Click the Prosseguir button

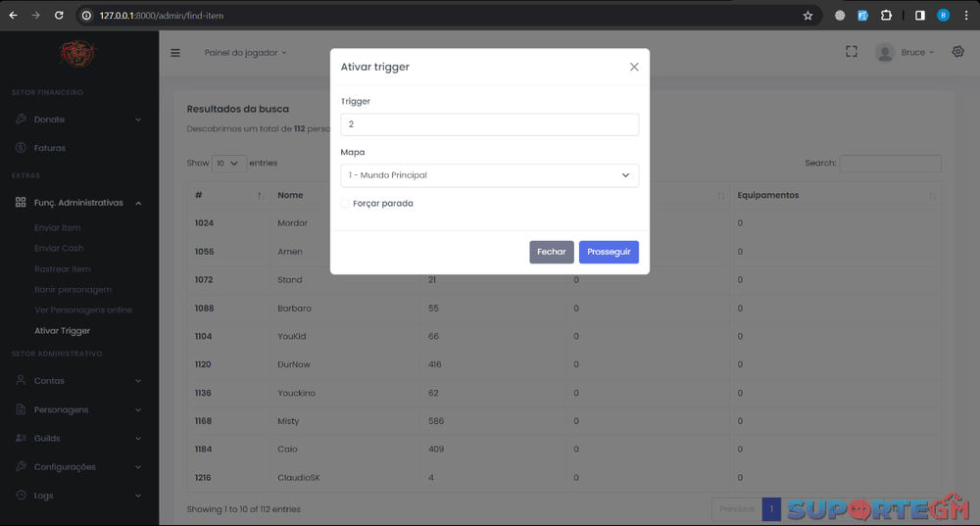click(x=609, y=252)
